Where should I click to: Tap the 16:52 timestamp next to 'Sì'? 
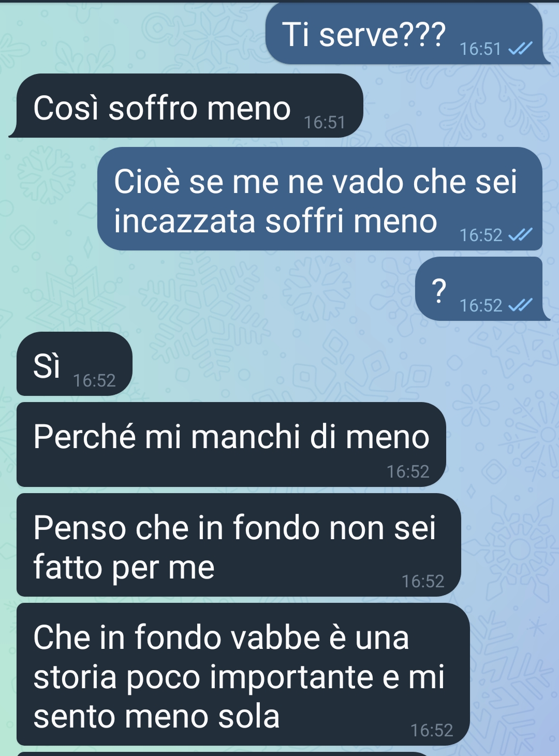pos(94,381)
